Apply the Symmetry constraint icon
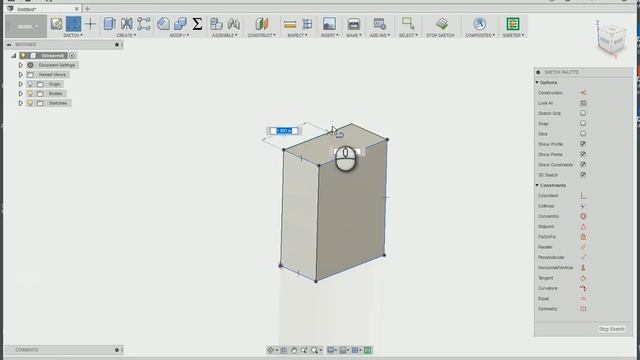This screenshot has height=360, width=640. [x=583, y=309]
